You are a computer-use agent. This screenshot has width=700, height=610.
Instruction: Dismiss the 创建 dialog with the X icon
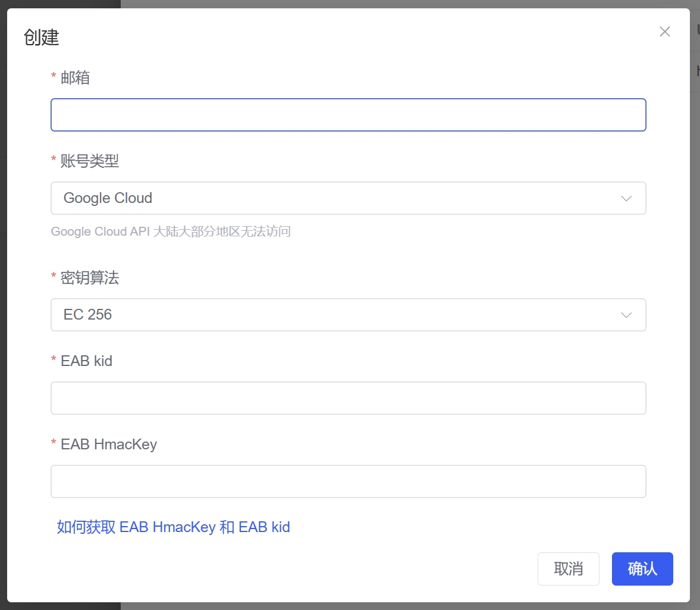664,32
